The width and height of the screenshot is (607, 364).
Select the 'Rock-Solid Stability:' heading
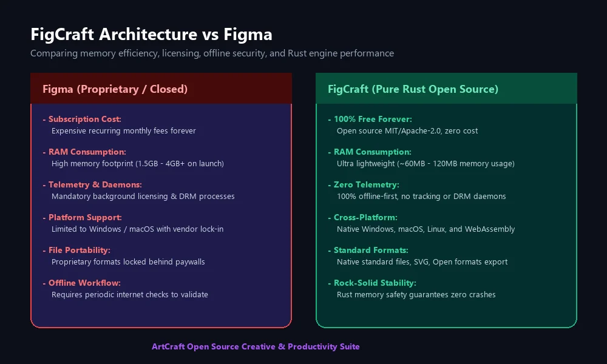pyautogui.click(x=375, y=283)
